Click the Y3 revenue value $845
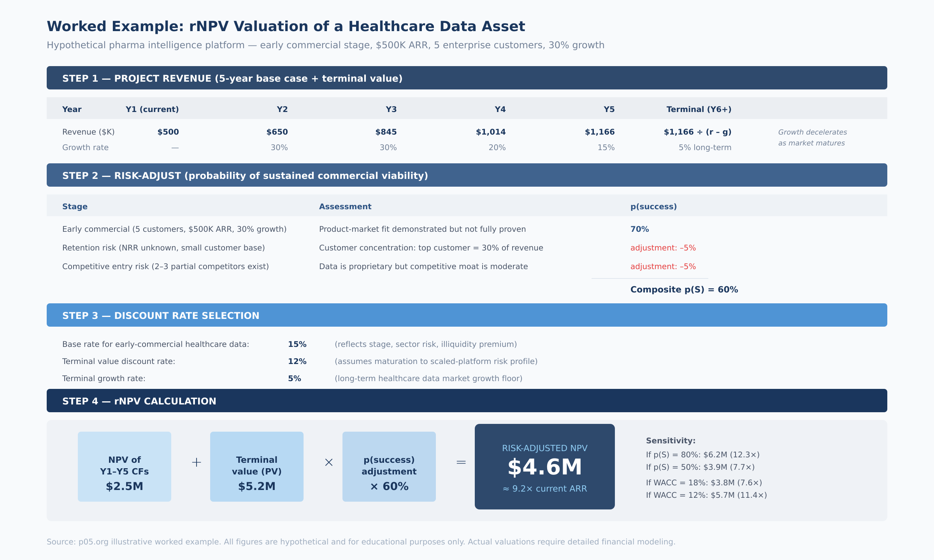 386,132
